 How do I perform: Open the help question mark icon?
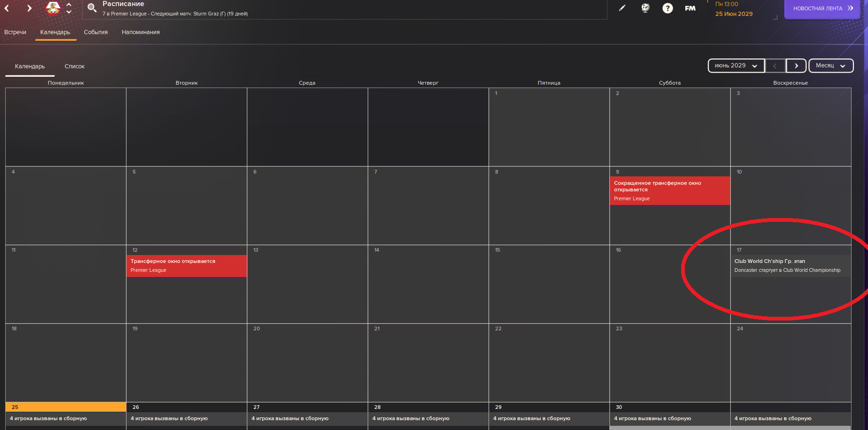(668, 8)
